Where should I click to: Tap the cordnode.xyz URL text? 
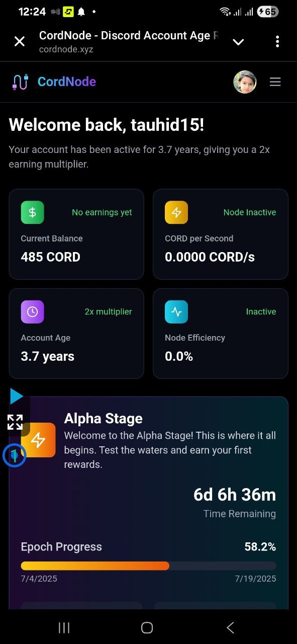(66, 49)
